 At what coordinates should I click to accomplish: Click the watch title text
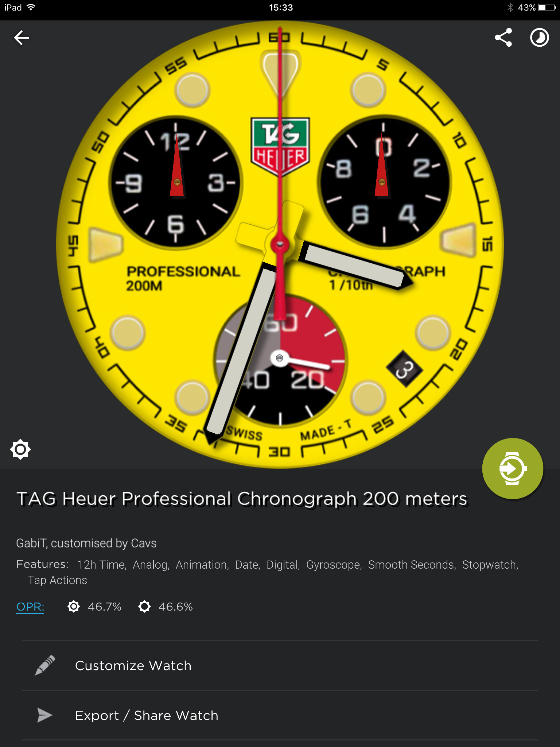click(242, 499)
